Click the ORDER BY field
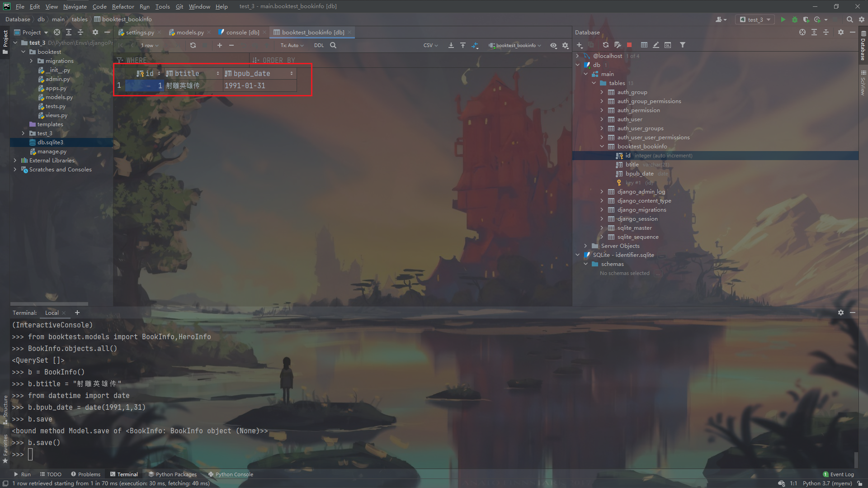 (x=410, y=60)
